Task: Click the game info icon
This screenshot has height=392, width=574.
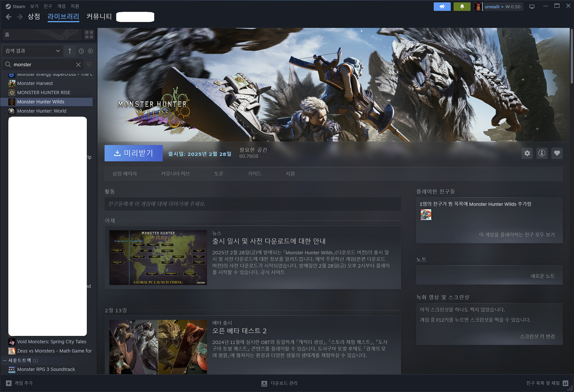Action: [542, 153]
